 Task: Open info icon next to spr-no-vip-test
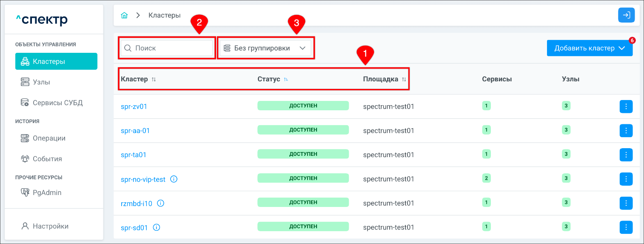point(174,179)
